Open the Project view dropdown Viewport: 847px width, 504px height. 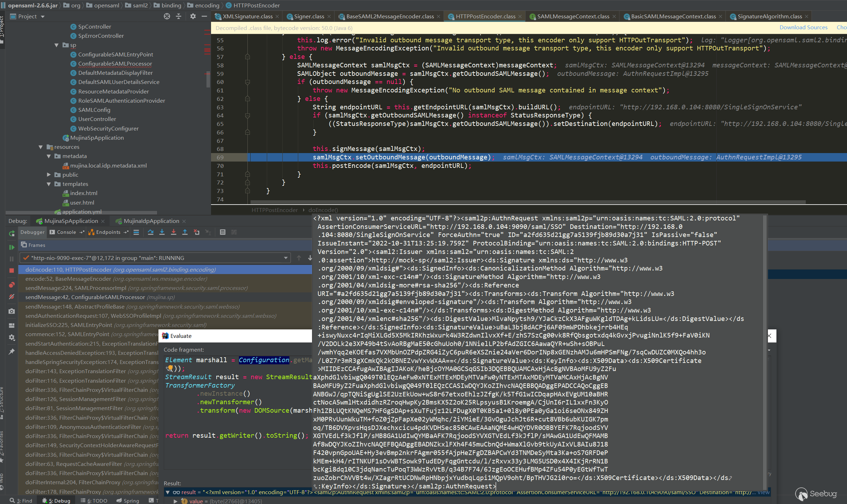(43, 17)
